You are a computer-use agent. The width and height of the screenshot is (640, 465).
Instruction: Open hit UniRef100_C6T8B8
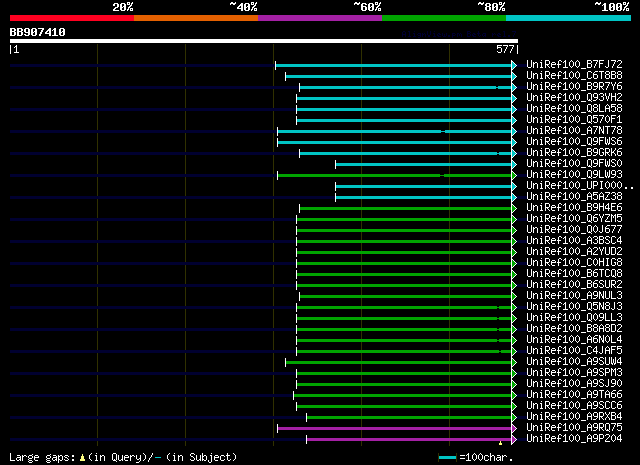(574, 75)
